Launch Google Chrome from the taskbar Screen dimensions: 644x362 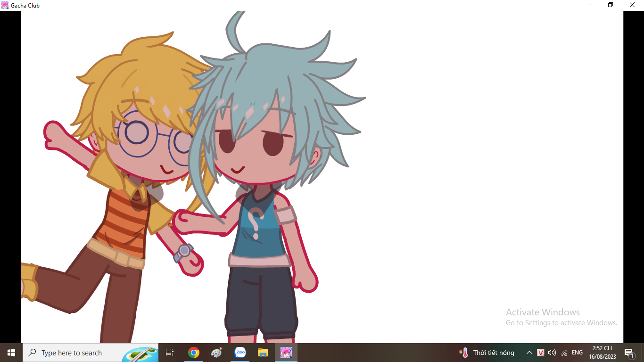click(193, 353)
